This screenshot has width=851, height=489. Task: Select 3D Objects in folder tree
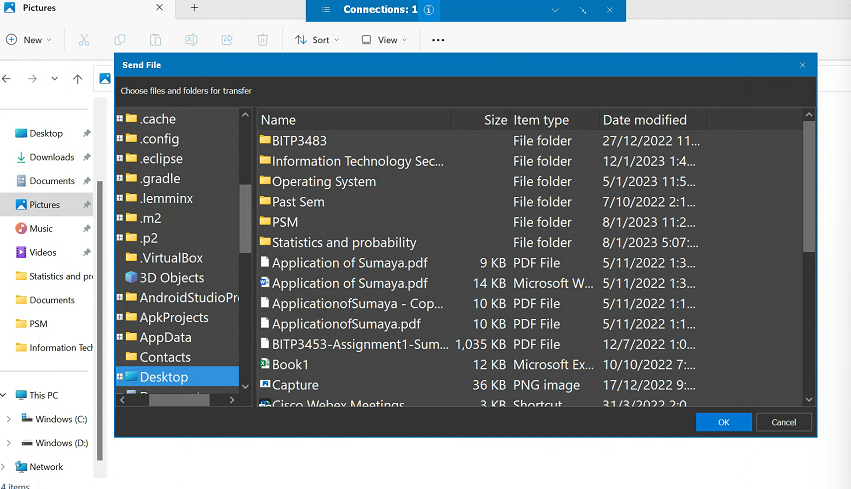click(172, 277)
